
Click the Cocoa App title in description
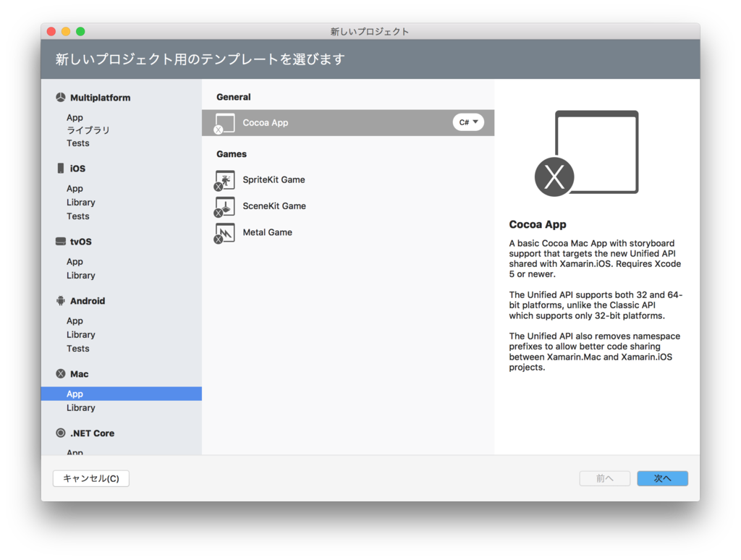(538, 224)
